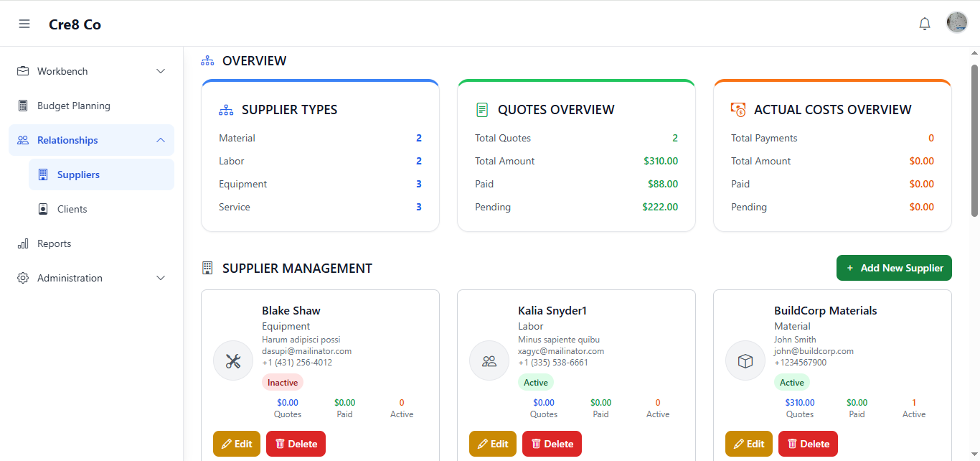The height and width of the screenshot is (461, 980).
Task: Open the user profile avatar
Action: (957, 22)
